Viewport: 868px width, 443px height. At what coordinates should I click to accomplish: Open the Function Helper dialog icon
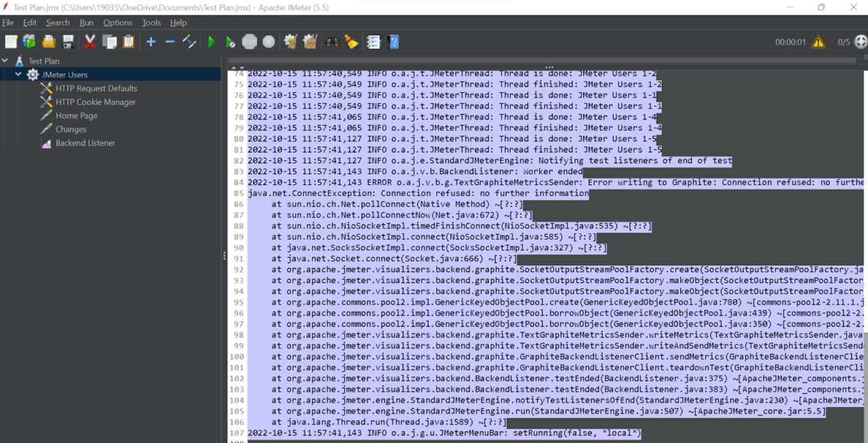(373, 42)
